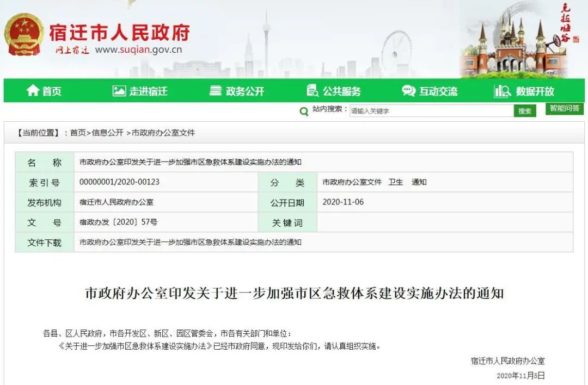The image size is (588, 385).
Task: Click the national emblem logo
Action: click(x=24, y=34)
